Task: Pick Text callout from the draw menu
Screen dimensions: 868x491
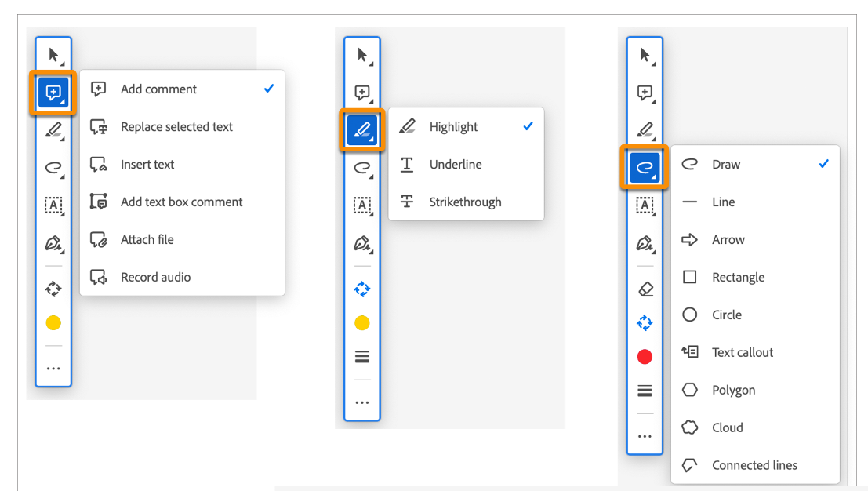Action: (742, 353)
